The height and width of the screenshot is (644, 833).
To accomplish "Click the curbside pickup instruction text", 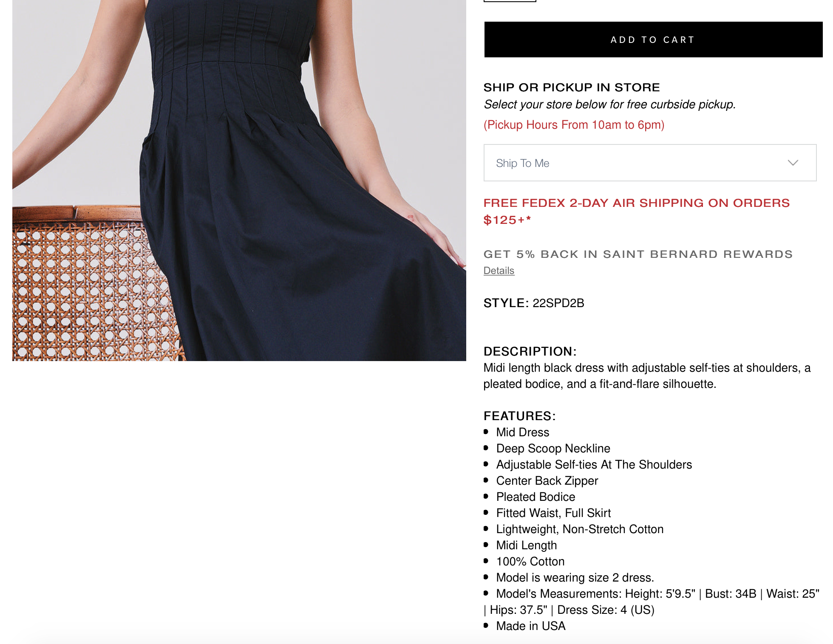I will 609,105.
